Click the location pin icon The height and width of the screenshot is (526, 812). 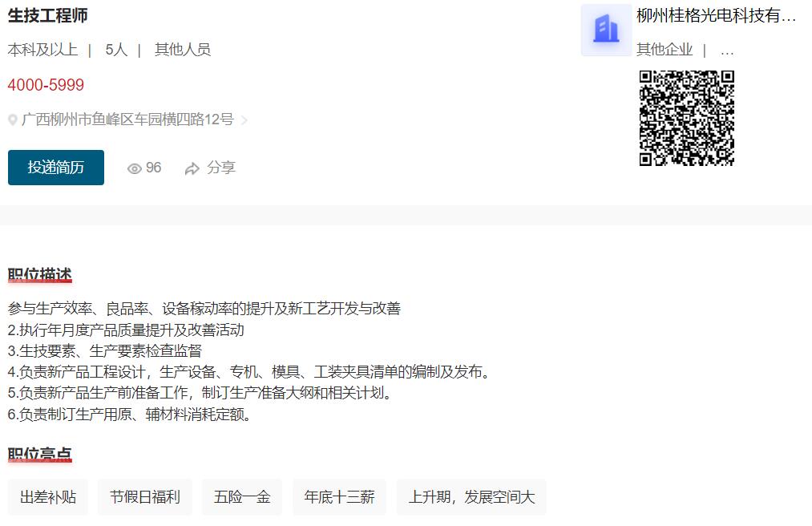point(13,119)
